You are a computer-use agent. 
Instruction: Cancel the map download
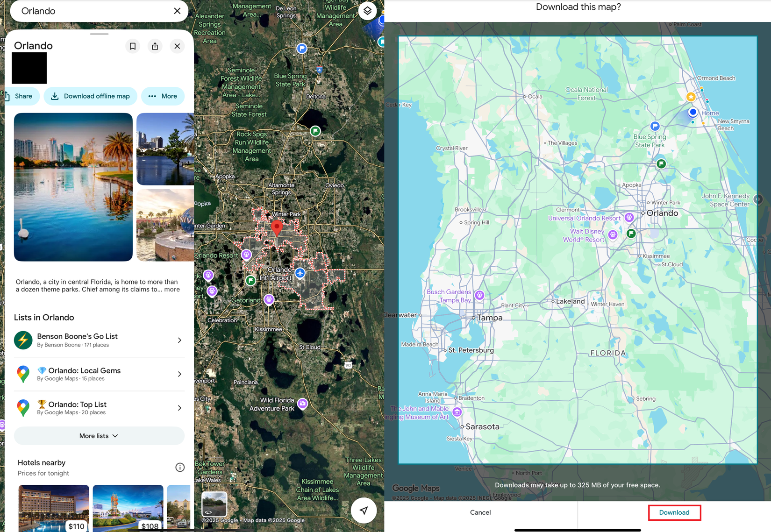(480, 512)
